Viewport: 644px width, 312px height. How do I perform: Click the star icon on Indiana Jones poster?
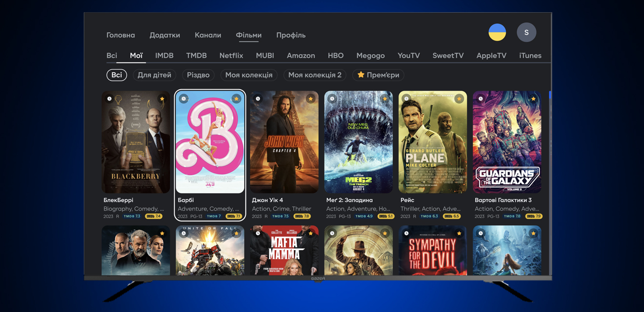(385, 234)
